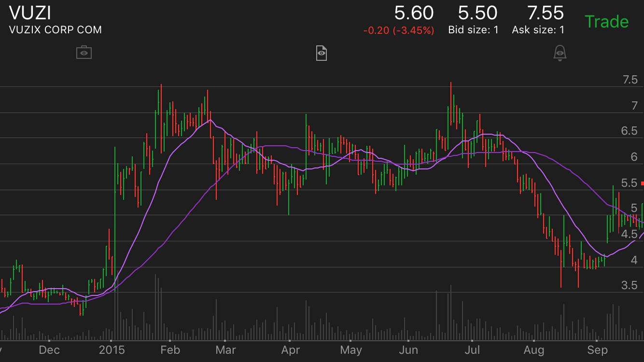Open the briefcase positions view icon
The image size is (644, 362).
pyautogui.click(x=84, y=52)
